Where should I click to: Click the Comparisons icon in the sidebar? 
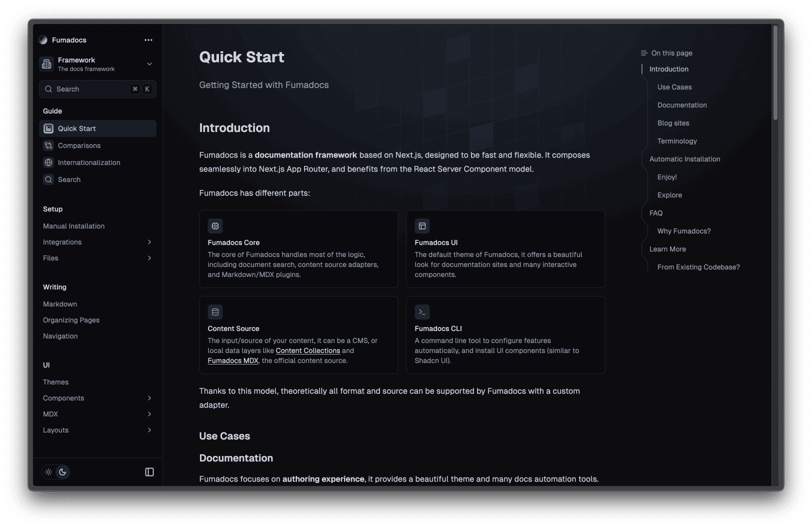[x=48, y=145]
